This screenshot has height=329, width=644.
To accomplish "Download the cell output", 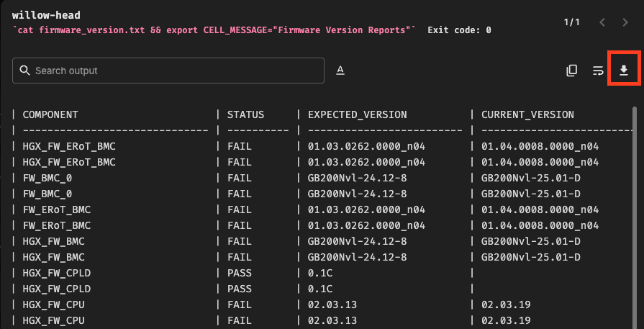I will [623, 71].
